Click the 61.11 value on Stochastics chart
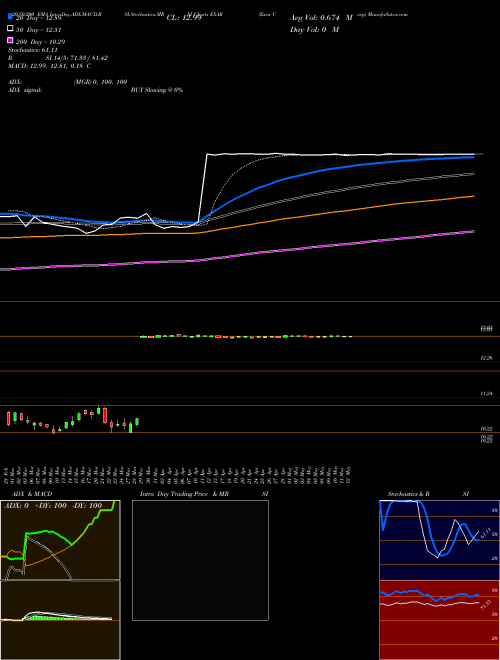Screen dimensions: 500x660 [x=485, y=533]
